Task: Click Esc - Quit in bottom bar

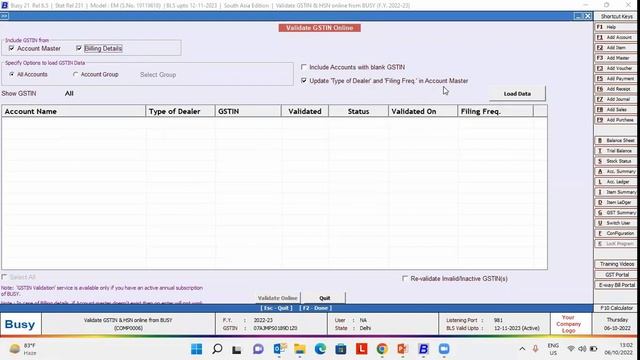Action: click(276, 308)
